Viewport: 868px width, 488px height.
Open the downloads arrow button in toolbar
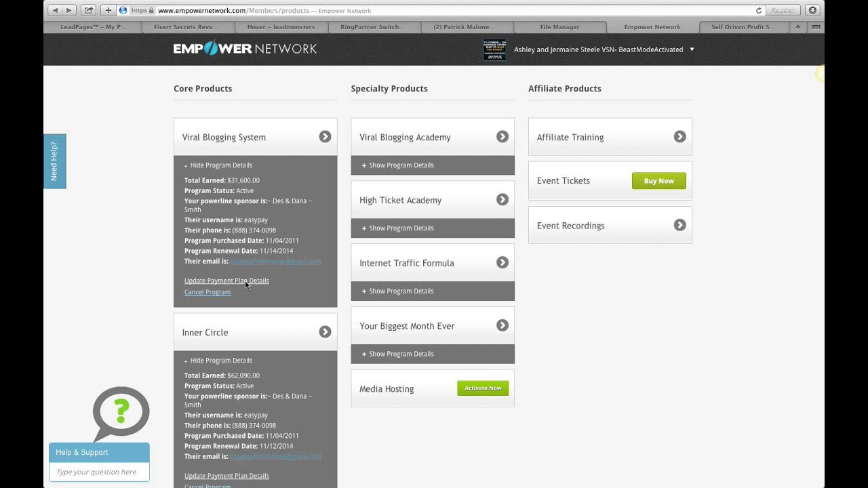click(x=812, y=10)
